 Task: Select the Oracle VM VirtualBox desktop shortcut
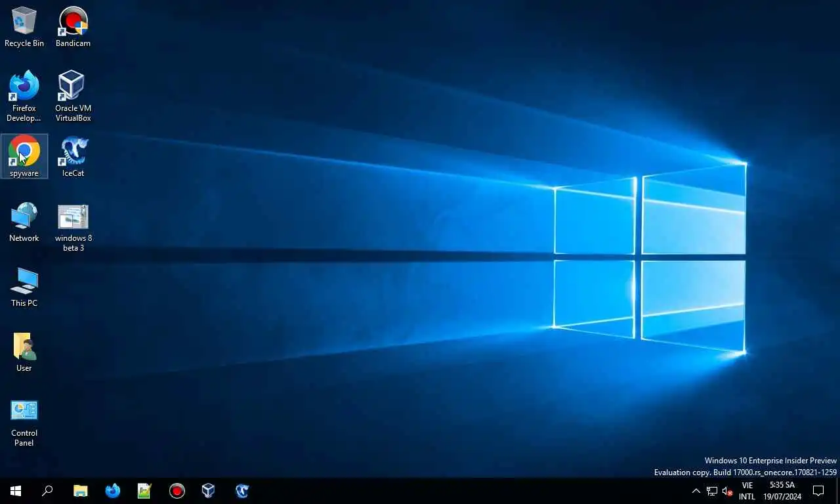click(73, 96)
